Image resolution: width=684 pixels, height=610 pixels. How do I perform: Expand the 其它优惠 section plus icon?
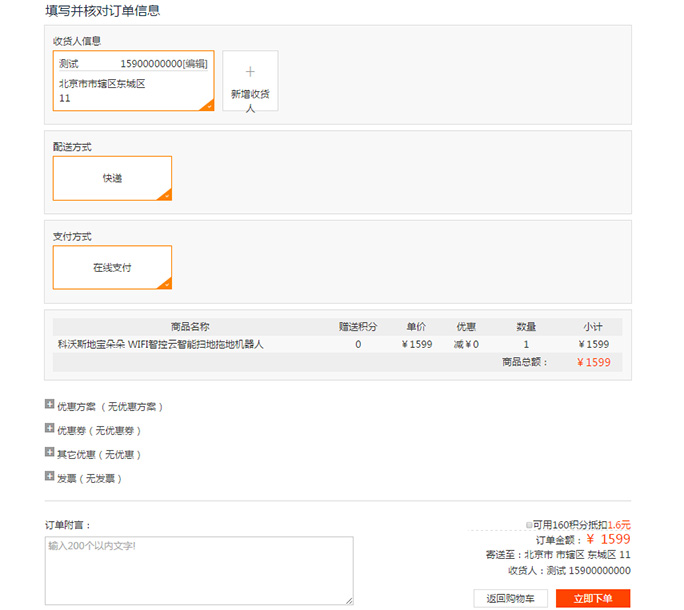point(49,452)
